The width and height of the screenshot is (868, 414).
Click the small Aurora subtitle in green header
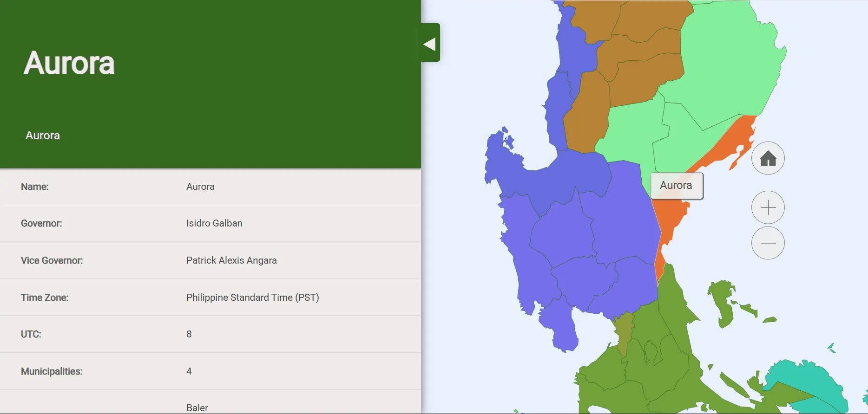click(x=43, y=136)
